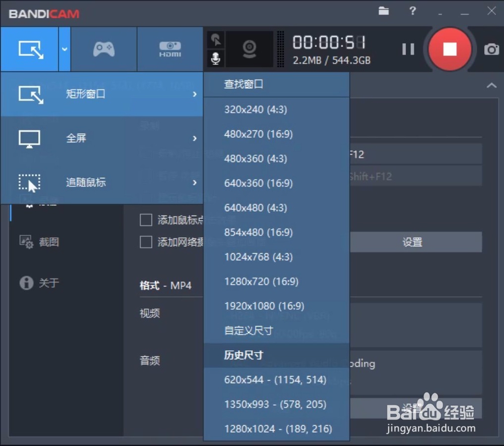This screenshot has width=504, height=446.
Task: Open the recording mode dropdown arrow
Action: click(65, 49)
